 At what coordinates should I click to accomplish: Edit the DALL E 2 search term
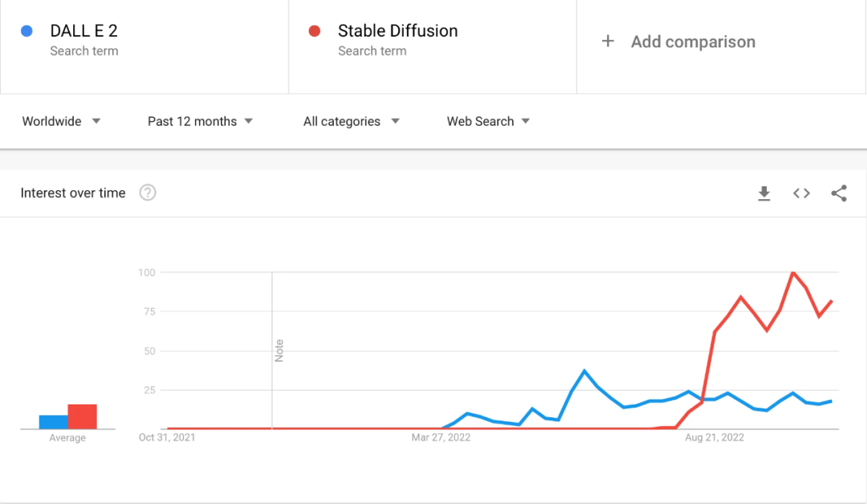pyautogui.click(x=84, y=31)
